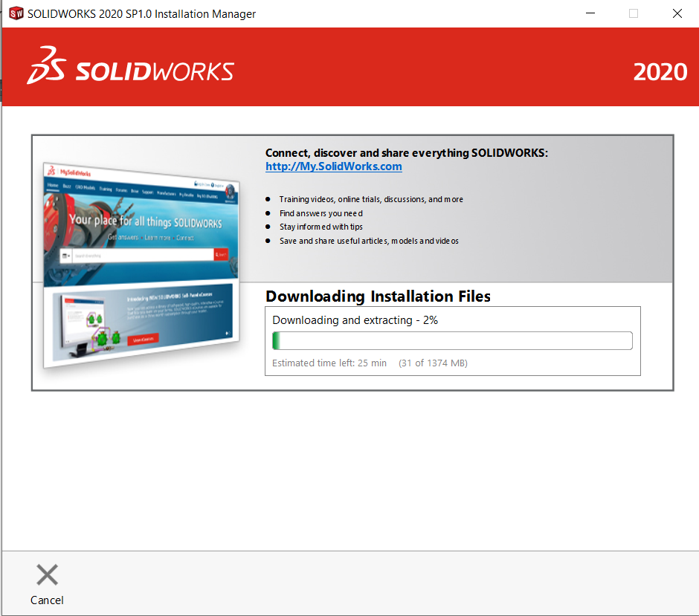Click 'Save and share useful articles' bullet
The width and height of the screenshot is (699, 616).
point(369,241)
